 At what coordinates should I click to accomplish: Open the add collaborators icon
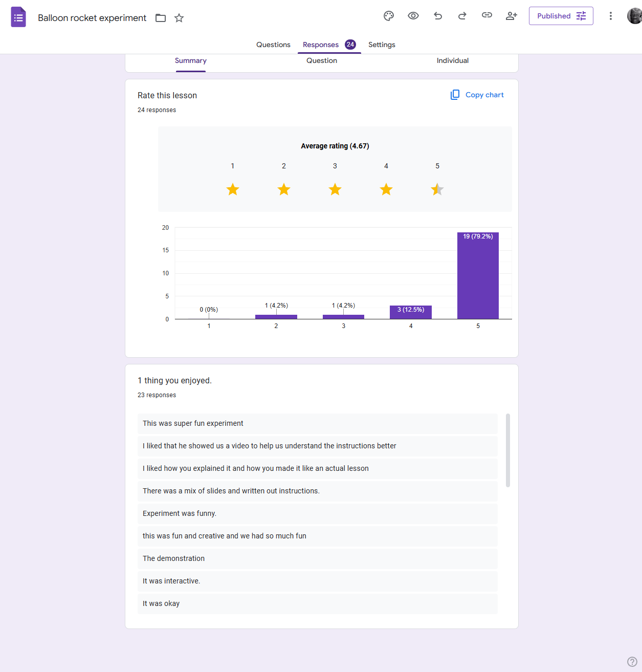[512, 16]
